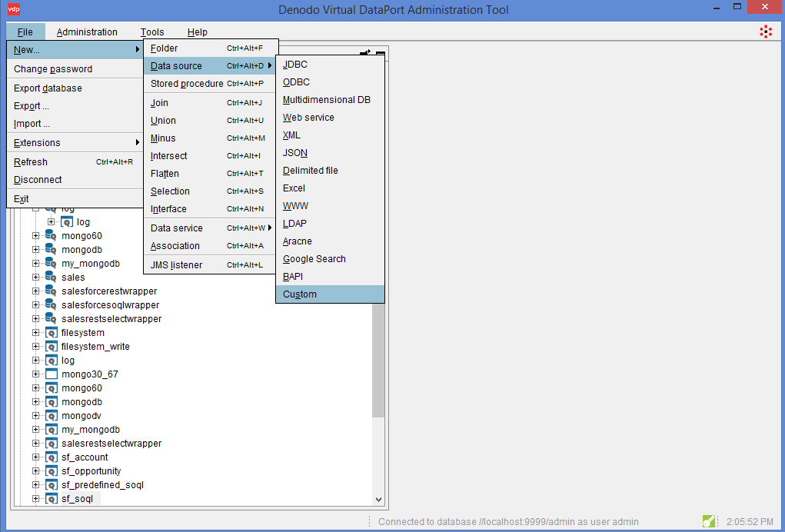This screenshot has height=532, width=785.
Task: Select Refresh in the File menu
Action: tap(75, 162)
